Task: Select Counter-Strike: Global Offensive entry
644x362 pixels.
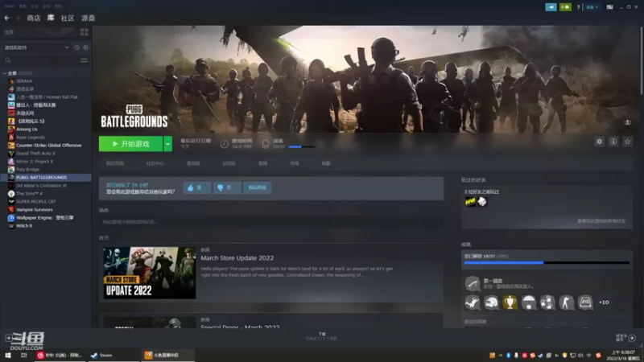Action: pos(48,146)
